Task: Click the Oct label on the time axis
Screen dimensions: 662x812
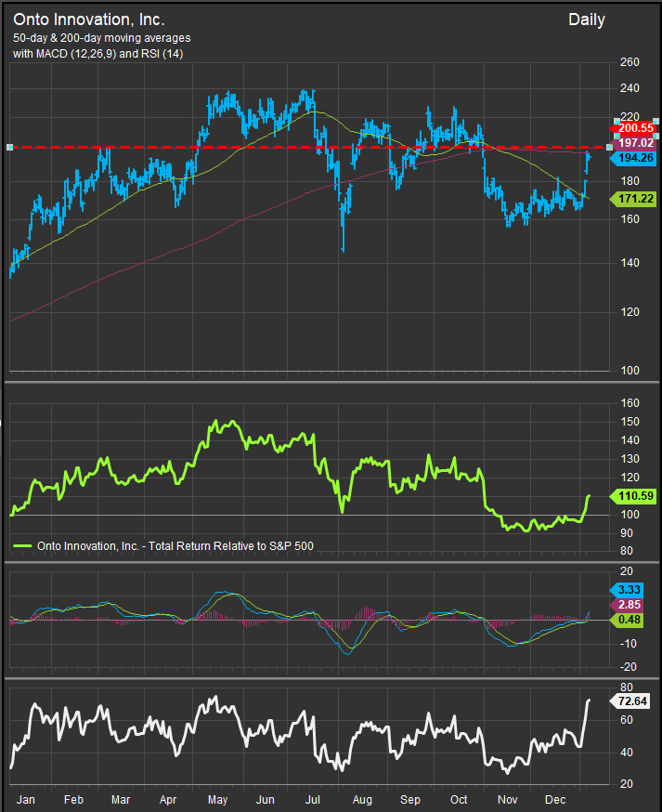Action: (x=459, y=800)
